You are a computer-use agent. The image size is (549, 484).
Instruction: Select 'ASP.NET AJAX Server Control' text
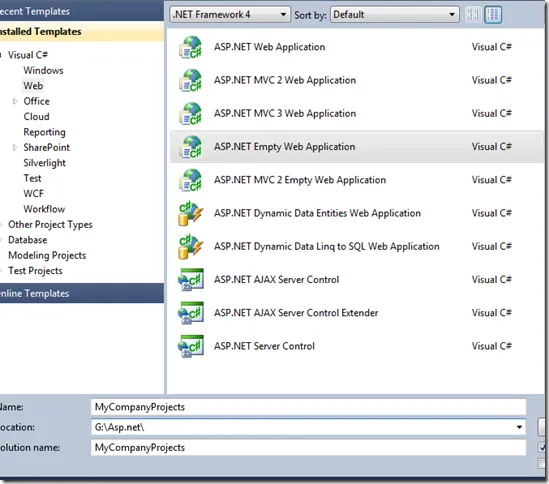(x=277, y=279)
